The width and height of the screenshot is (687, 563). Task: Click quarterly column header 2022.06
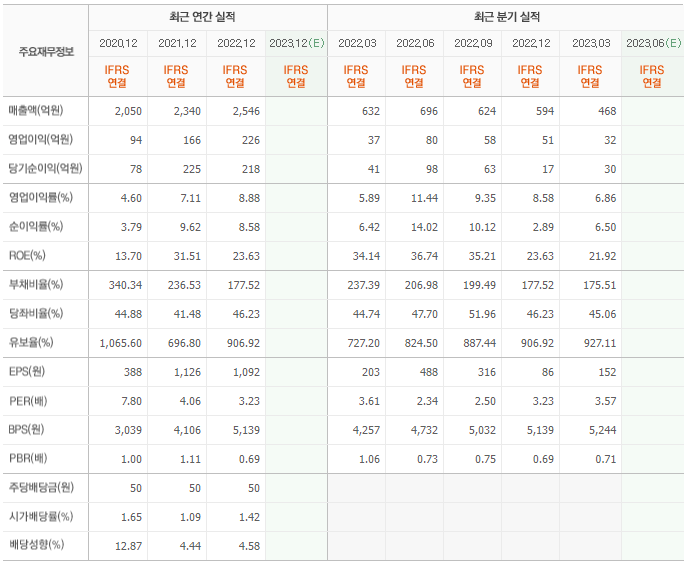click(x=415, y=43)
